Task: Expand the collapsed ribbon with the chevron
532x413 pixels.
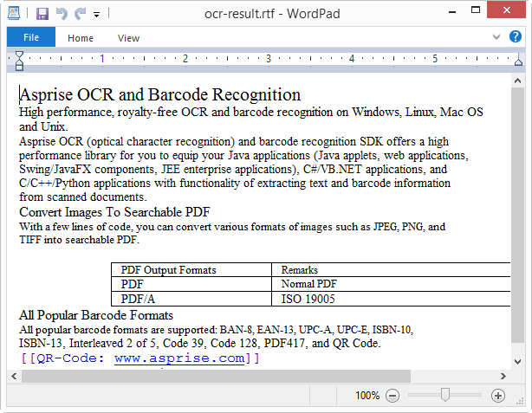Action: click(x=496, y=37)
